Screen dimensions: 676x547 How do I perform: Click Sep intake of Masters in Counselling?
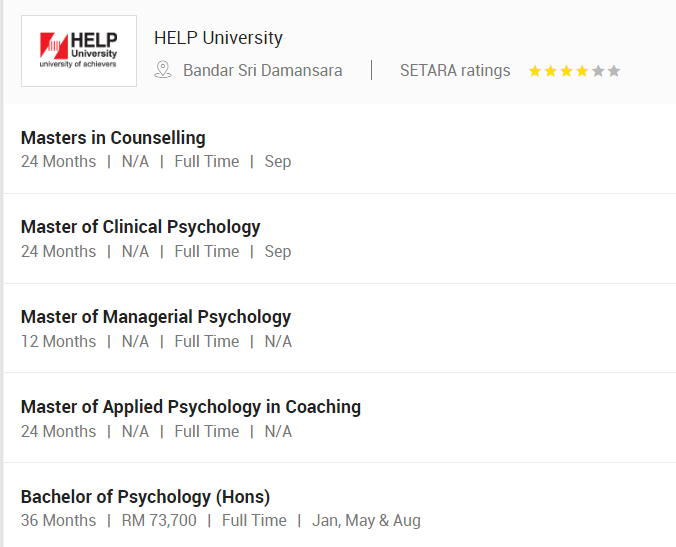pos(277,161)
